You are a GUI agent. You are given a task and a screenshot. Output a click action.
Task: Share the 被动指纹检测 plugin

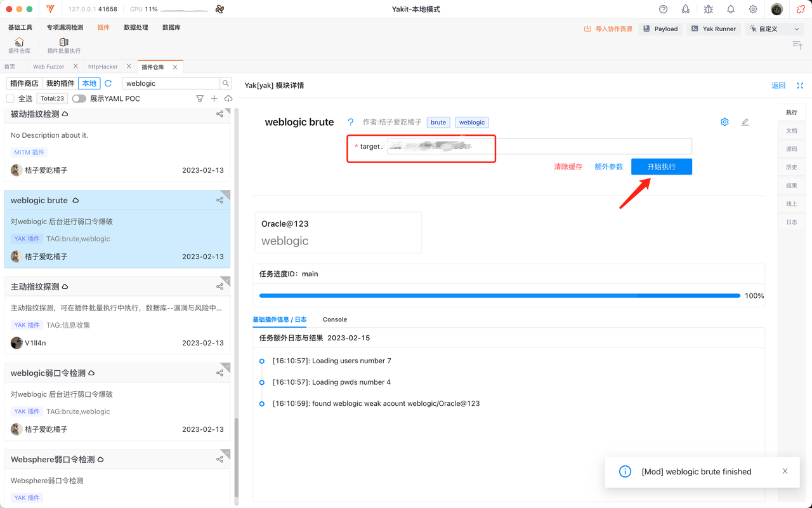pyautogui.click(x=219, y=114)
